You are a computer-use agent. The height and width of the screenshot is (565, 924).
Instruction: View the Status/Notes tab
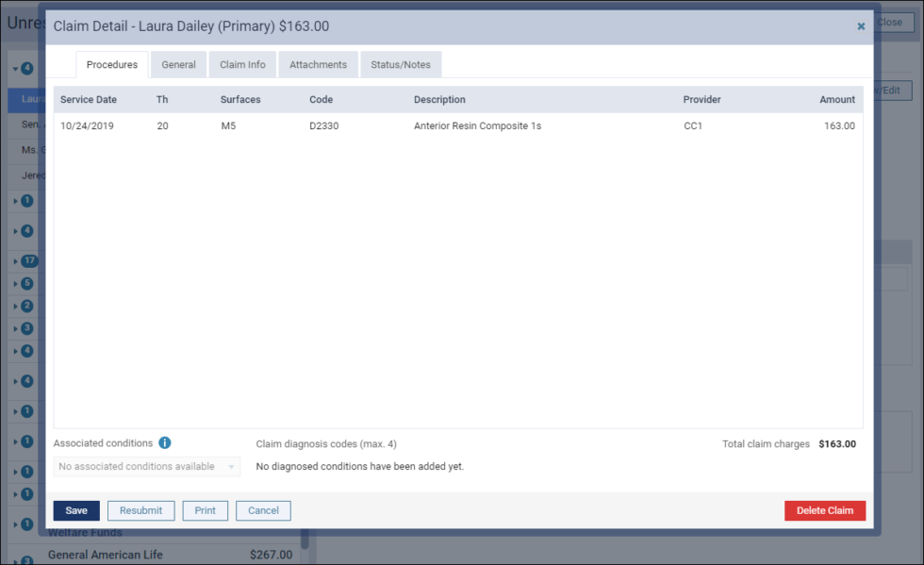point(400,65)
